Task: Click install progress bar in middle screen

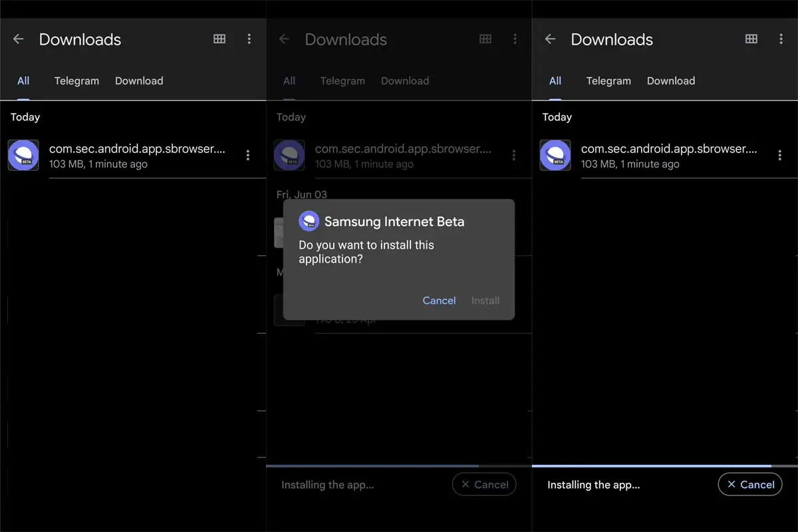Action: (x=399, y=465)
